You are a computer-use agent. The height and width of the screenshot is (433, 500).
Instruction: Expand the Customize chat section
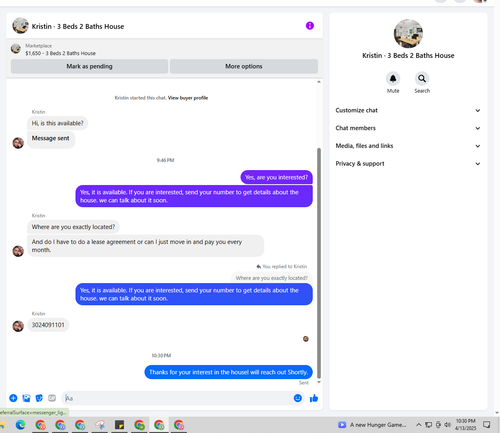point(408,110)
